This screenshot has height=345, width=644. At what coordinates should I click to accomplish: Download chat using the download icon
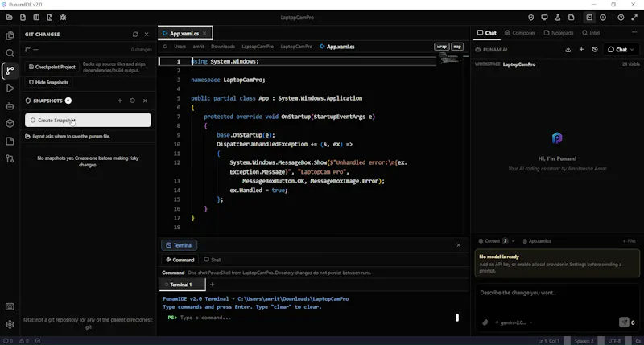[x=568, y=50]
